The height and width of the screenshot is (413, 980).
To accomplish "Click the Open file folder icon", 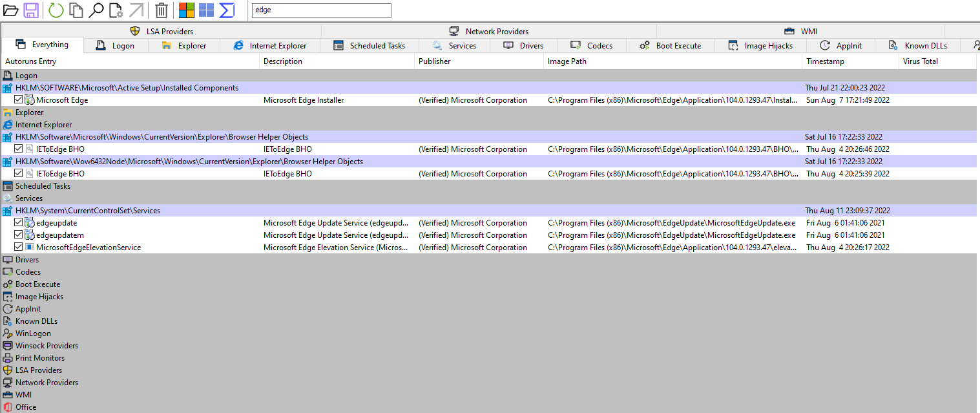I will (x=10, y=10).
